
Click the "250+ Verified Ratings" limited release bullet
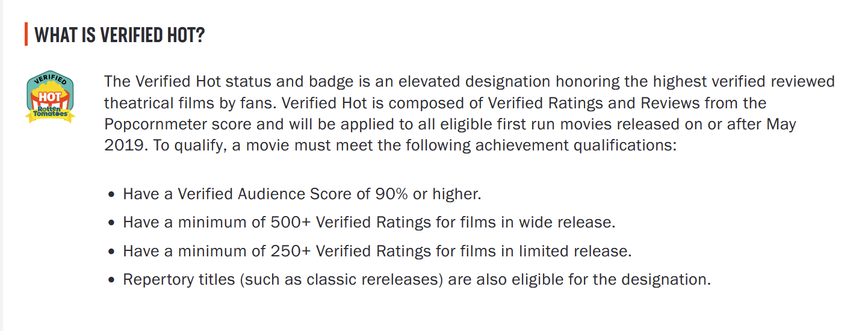click(377, 251)
